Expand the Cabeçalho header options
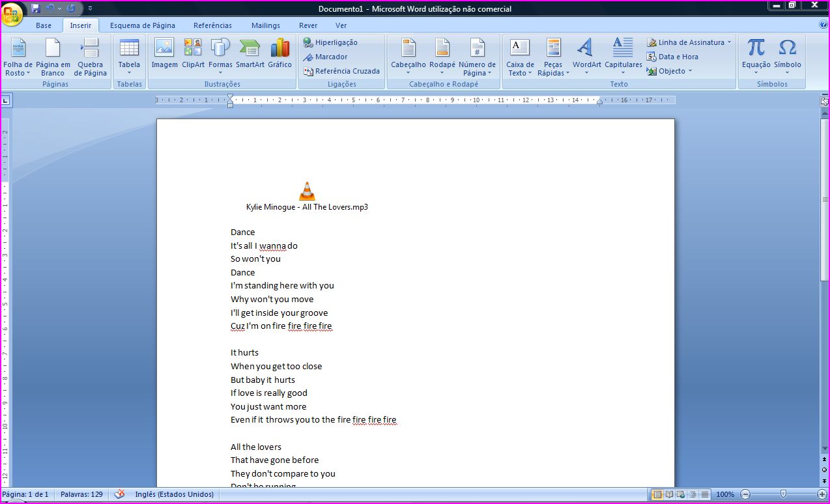This screenshot has height=504, width=830. [408, 72]
